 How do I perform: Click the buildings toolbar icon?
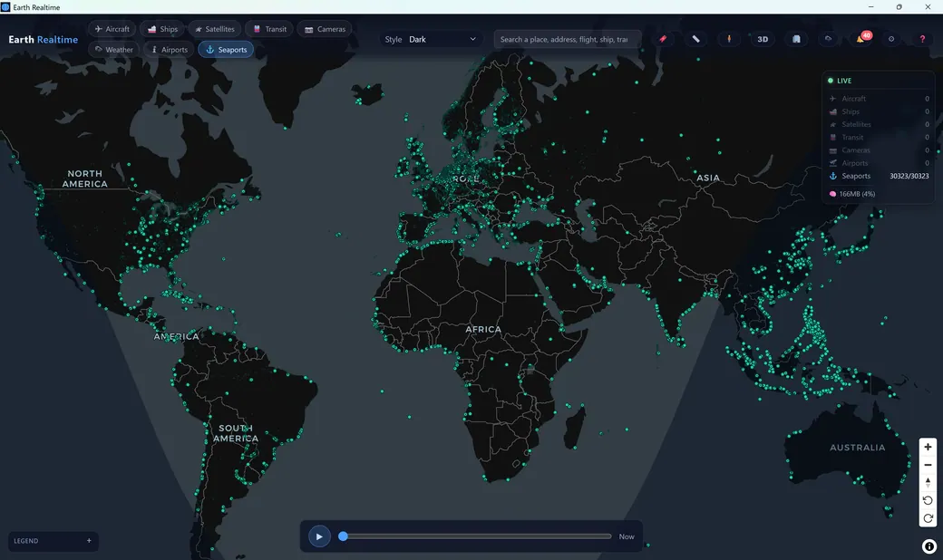click(796, 39)
